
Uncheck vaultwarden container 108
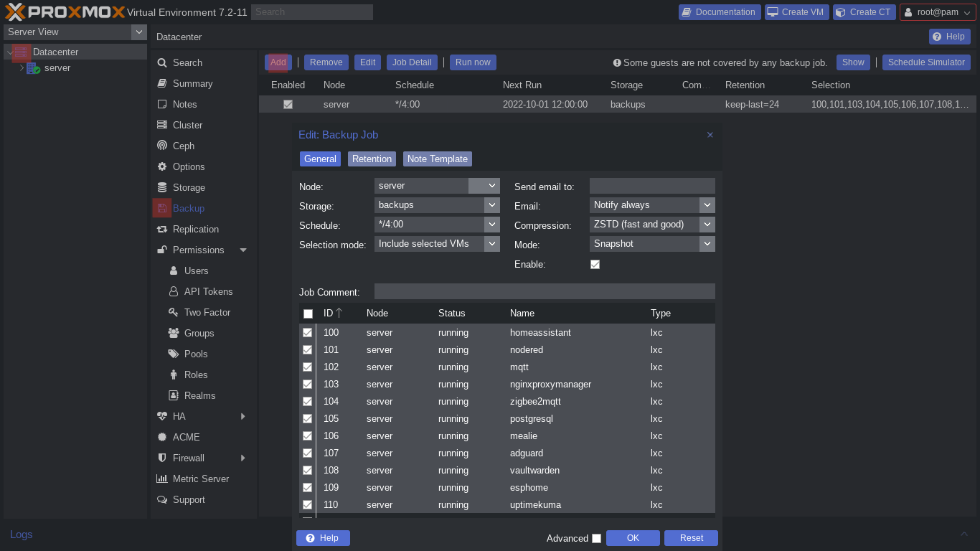pos(307,471)
